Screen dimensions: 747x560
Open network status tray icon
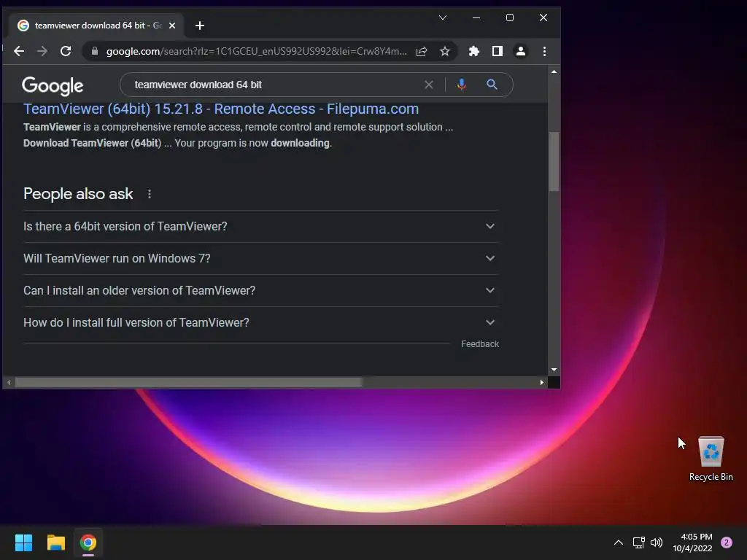tap(638, 542)
